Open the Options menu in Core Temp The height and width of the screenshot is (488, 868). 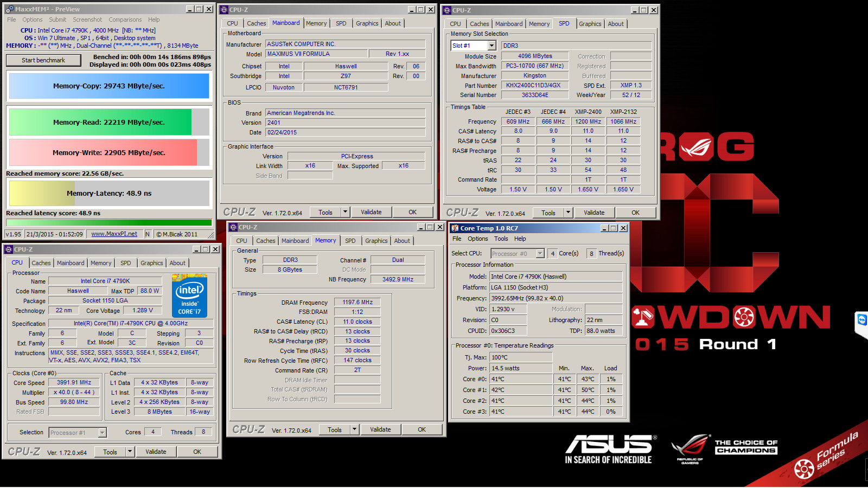coord(478,239)
